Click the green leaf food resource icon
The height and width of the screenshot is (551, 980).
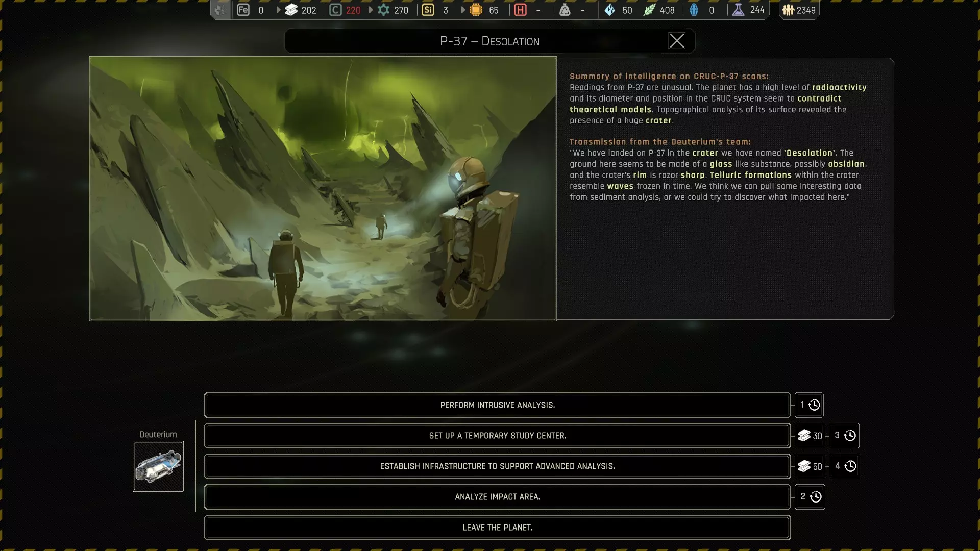click(x=649, y=10)
